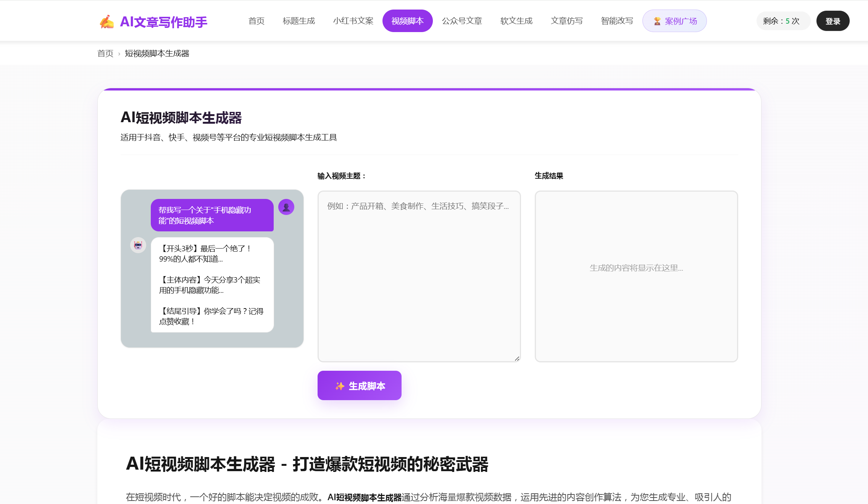Screen dimensions: 868x504
Task: Open the 公众号文章 section
Action: [462, 21]
